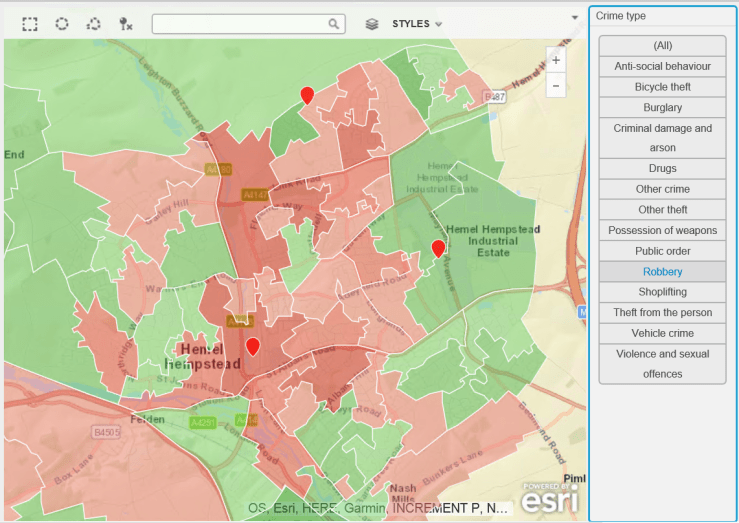Click the map search input field

click(240, 24)
